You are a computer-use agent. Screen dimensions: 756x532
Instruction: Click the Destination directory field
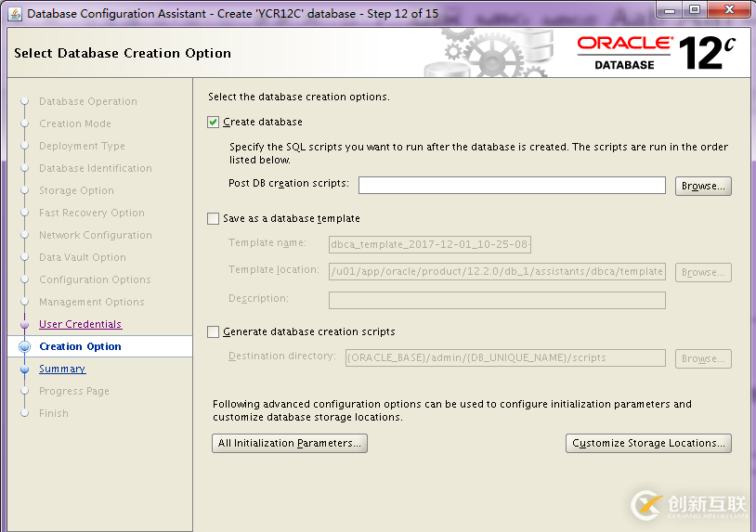[505, 357]
